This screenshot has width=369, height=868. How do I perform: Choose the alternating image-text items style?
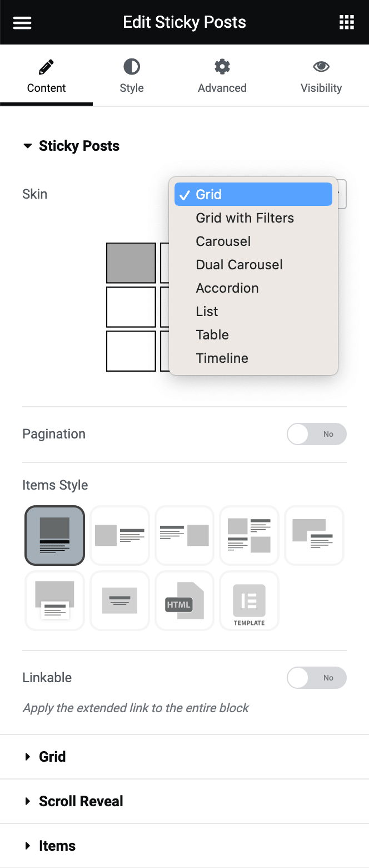coord(249,535)
